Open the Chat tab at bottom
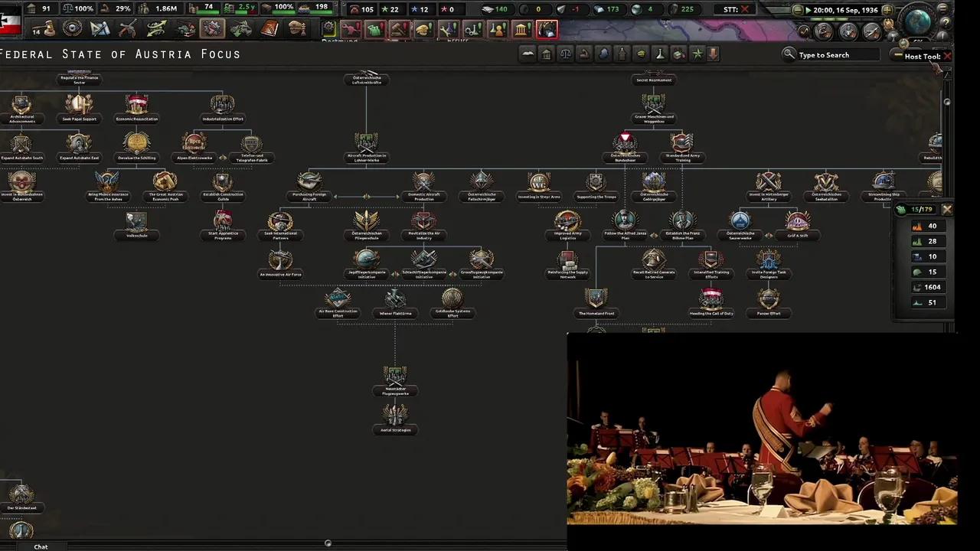This screenshot has height=551, width=980. click(41, 546)
